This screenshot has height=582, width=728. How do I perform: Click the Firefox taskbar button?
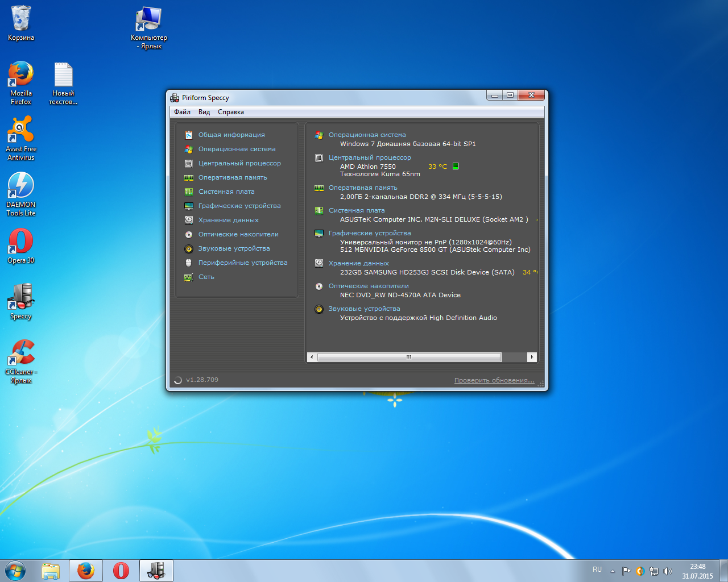86,571
